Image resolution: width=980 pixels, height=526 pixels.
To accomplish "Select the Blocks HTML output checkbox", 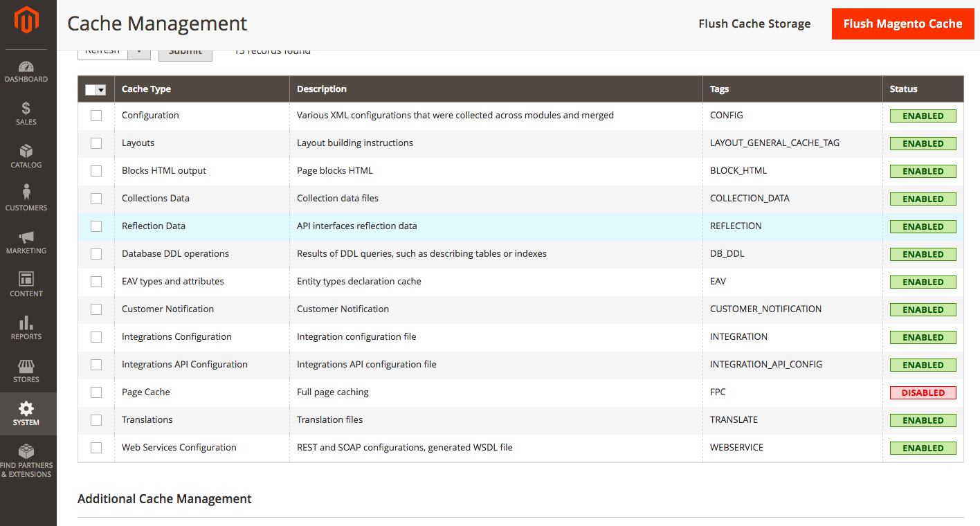I will click(x=96, y=171).
